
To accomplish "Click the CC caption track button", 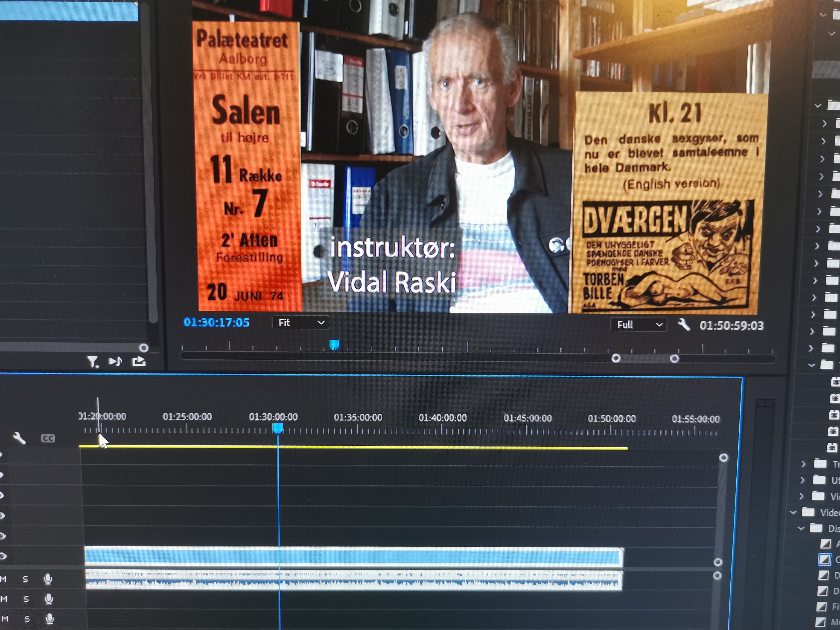I will (48, 438).
